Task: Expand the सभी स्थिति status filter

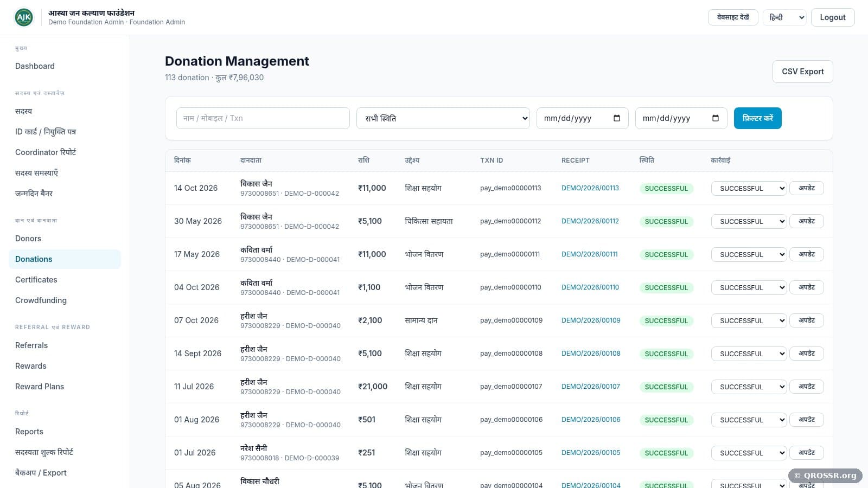Action: 443,118
